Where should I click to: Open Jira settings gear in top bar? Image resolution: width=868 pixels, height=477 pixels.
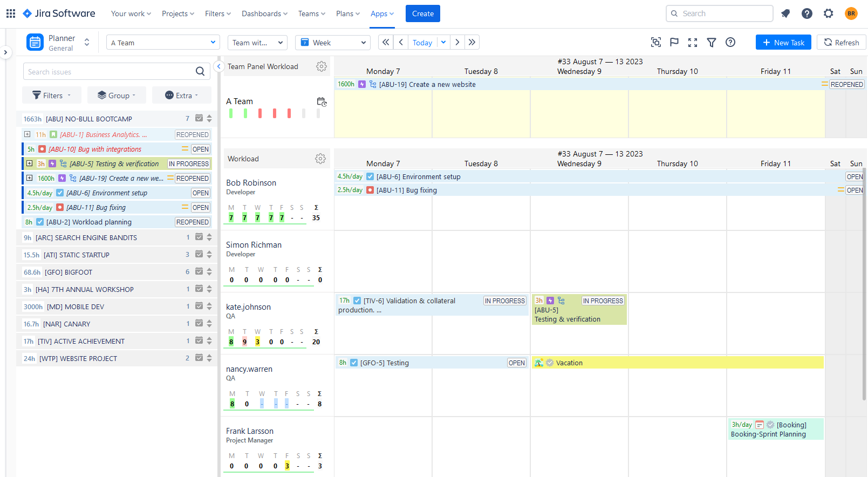pyautogui.click(x=829, y=13)
